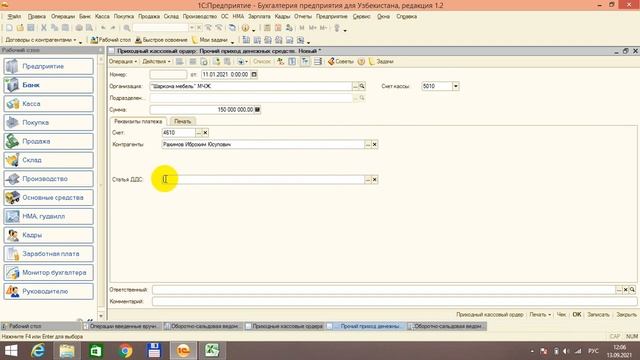Open Windows Start menu
640x360 pixels.
tap(11, 351)
